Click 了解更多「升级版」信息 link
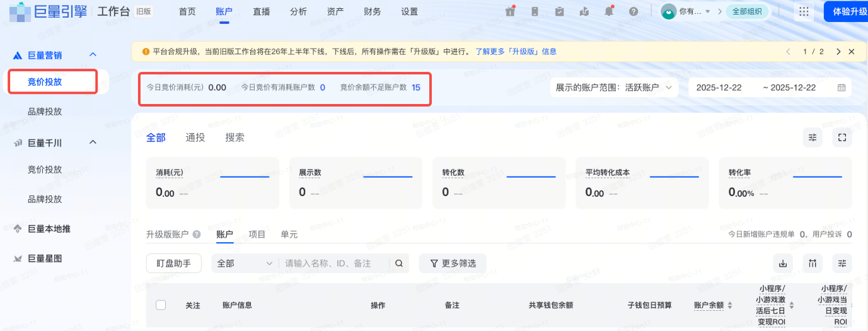The image size is (868, 331). click(x=516, y=52)
